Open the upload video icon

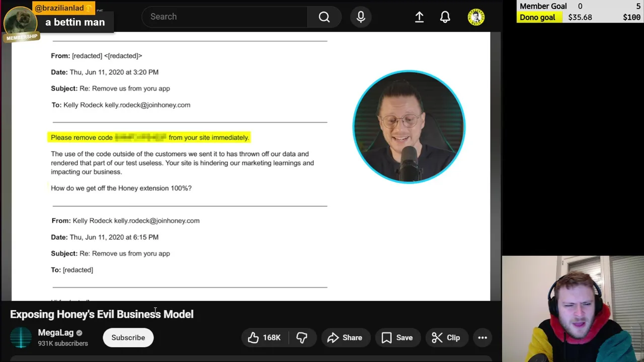point(419,17)
